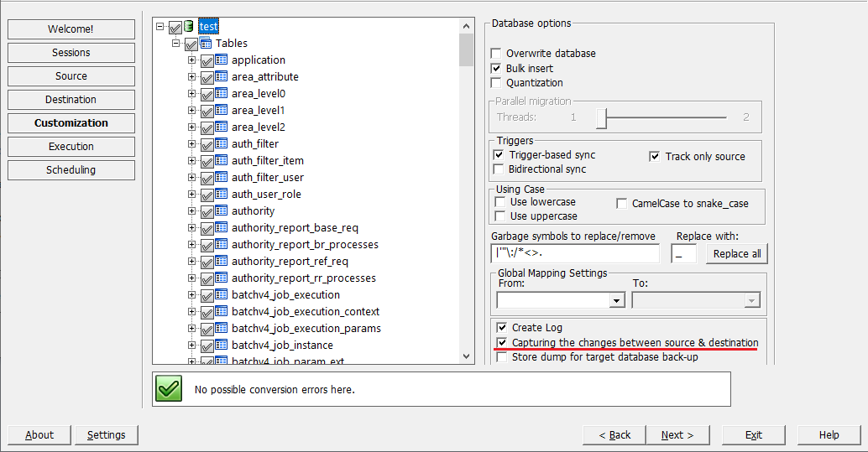This screenshot has width=868, height=452.
Task: Click the application table icon
Action: tap(222, 60)
